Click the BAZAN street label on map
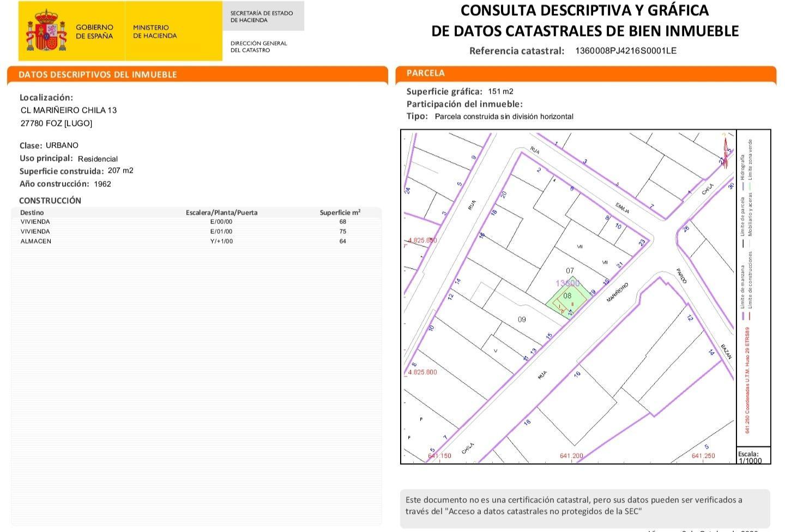785x532 pixels. 726,352
